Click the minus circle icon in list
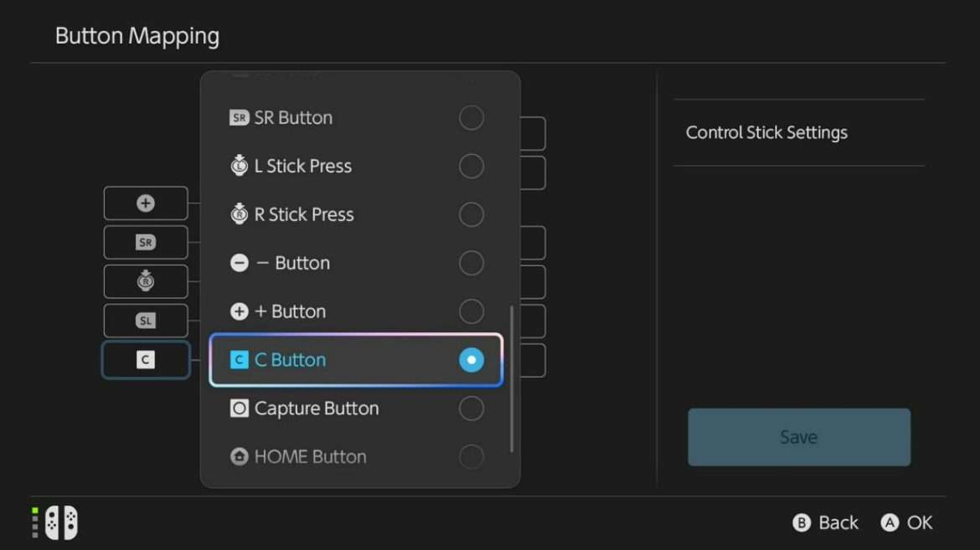Image resolution: width=980 pixels, height=550 pixels. click(x=239, y=263)
